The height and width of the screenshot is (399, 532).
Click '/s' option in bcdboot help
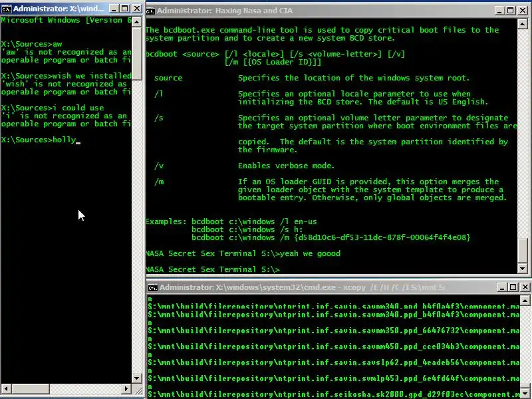pyautogui.click(x=159, y=118)
